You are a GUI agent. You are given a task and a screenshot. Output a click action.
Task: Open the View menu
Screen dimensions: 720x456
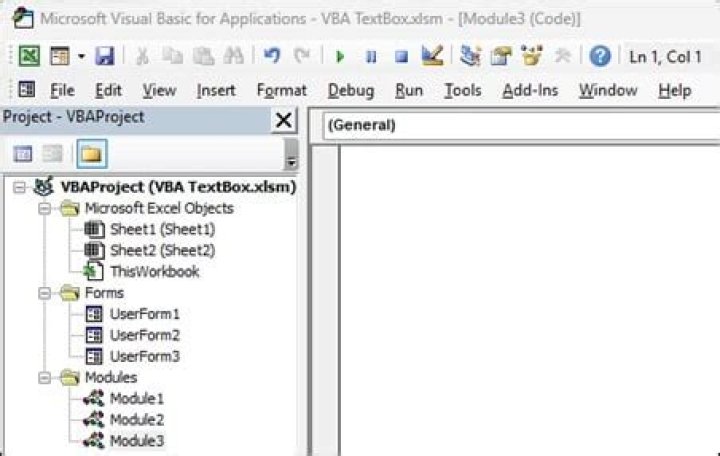159,90
